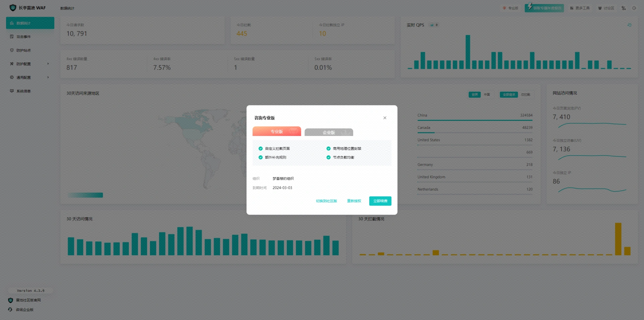Click the Version 4.3.0 label

tap(31, 291)
